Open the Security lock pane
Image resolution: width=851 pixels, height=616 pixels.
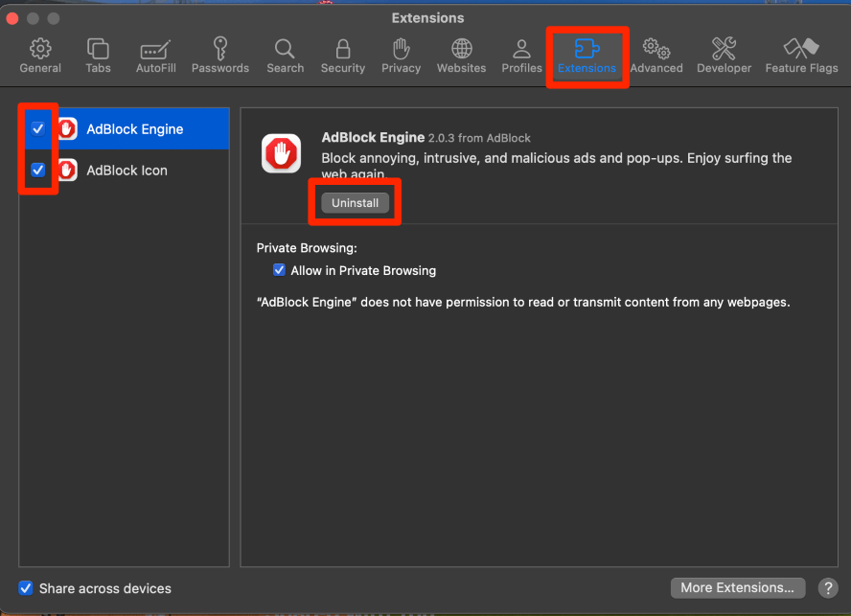click(x=343, y=56)
